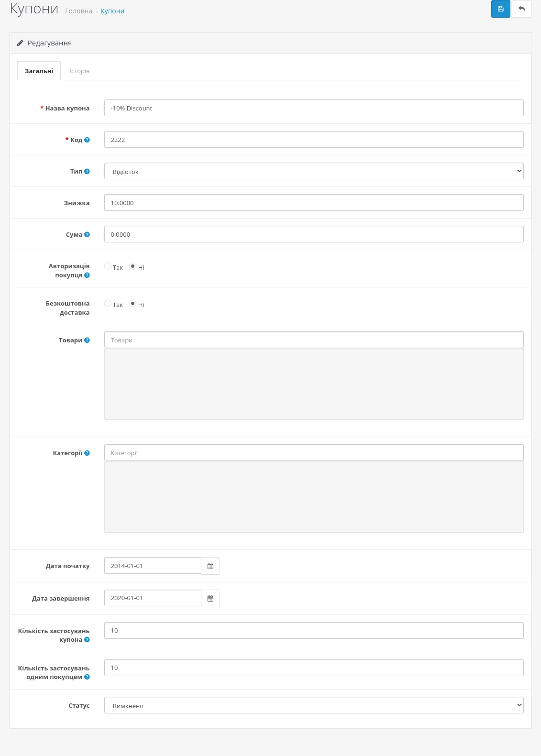Click the help icon next to Сума
The width and height of the screenshot is (541, 756).
point(87,234)
